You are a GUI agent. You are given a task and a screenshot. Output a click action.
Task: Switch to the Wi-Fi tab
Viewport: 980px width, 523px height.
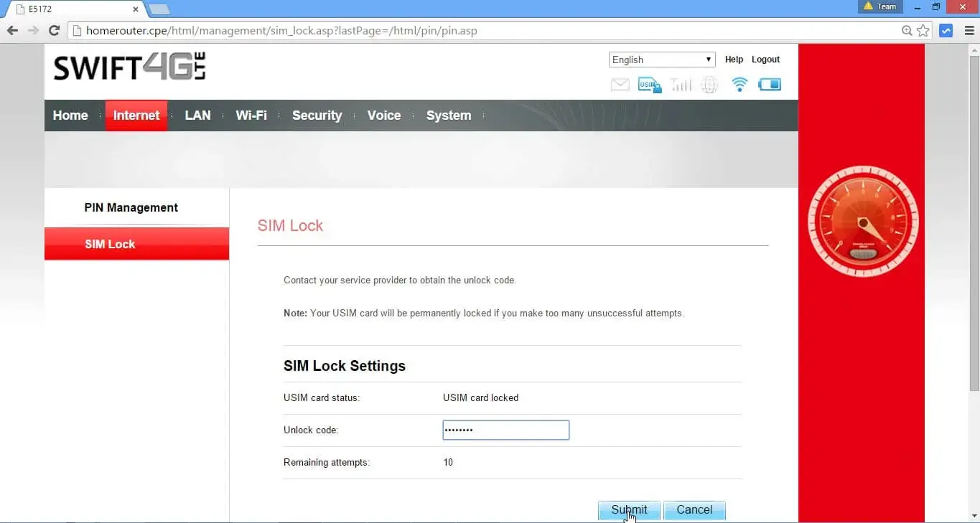(x=251, y=115)
